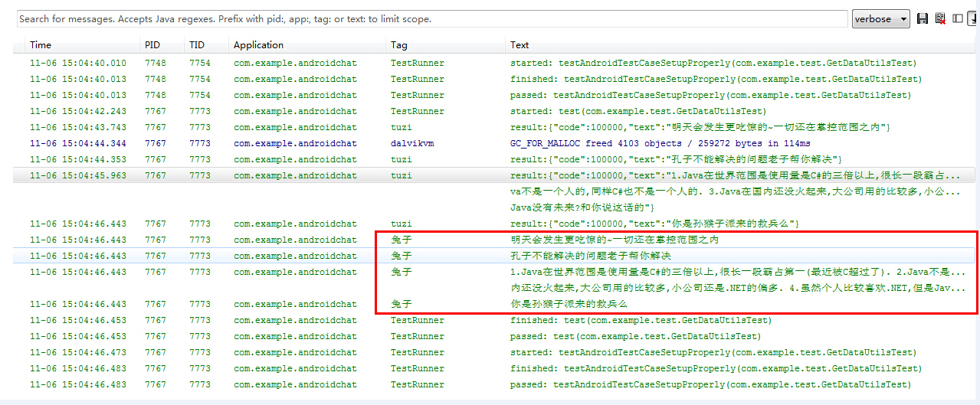This screenshot has height=405, width=980.
Task: Select 兔子 row '你是孙猴子派来的救兵么'
Action: [x=569, y=305]
